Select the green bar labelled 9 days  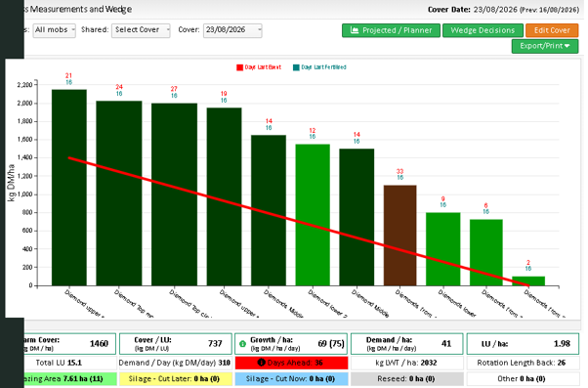(442, 249)
